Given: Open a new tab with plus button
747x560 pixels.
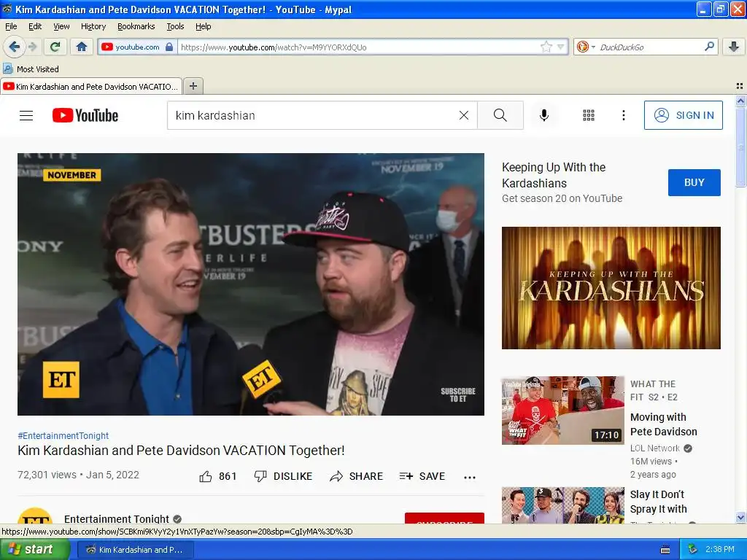Looking at the screenshot, I should [193, 86].
